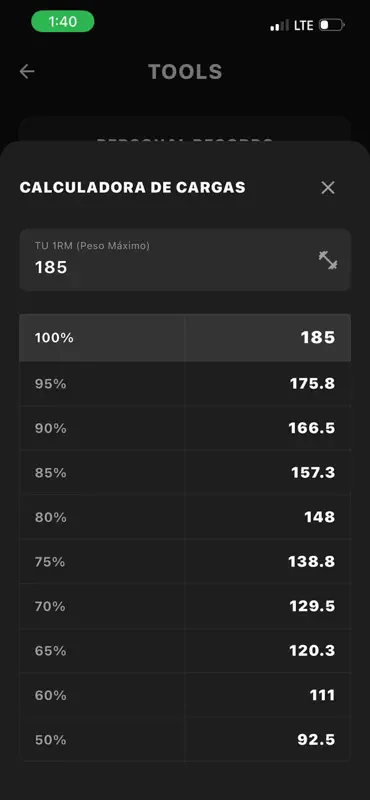The width and height of the screenshot is (370, 800).
Task: Tap the battery icon in status bar
Action: (331, 25)
